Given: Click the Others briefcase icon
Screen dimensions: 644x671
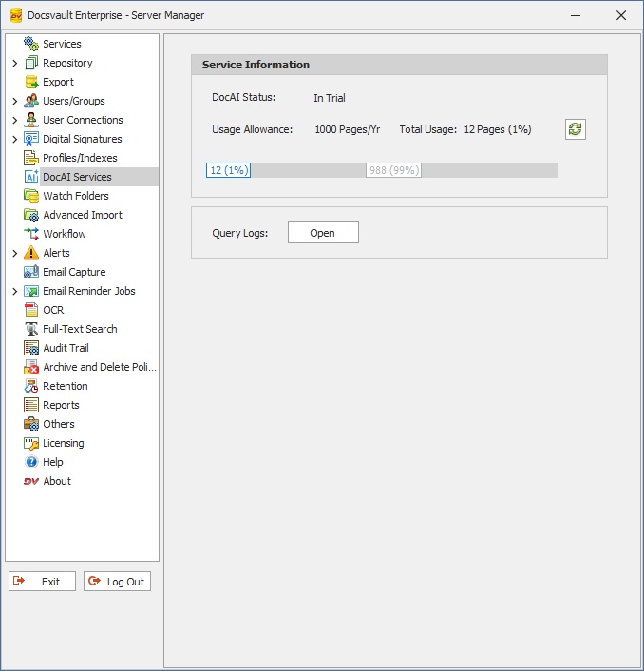Looking at the screenshot, I should click(x=30, y=424).
